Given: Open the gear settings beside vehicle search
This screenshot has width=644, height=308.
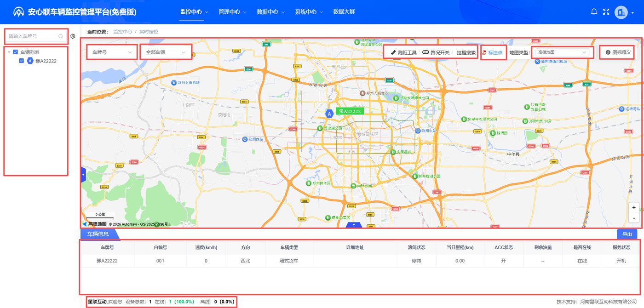Looking at the screenshot, I should coord(73,36).
